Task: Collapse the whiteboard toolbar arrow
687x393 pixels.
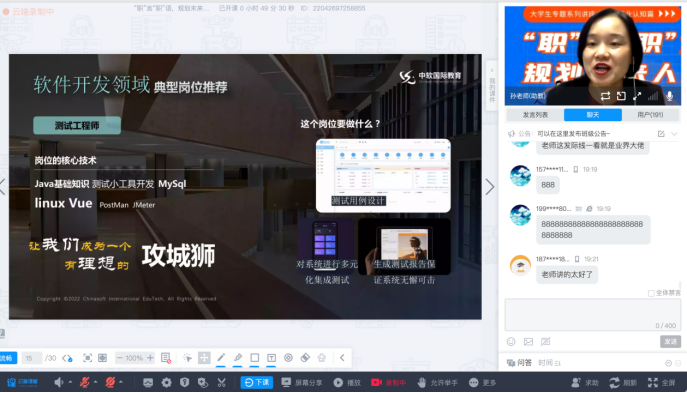Action: coord(342,358)
